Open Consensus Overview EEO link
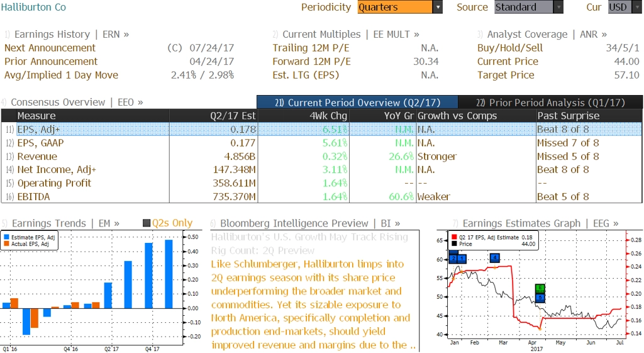Screen dimensions: 644x353 (x=72, y=103)
